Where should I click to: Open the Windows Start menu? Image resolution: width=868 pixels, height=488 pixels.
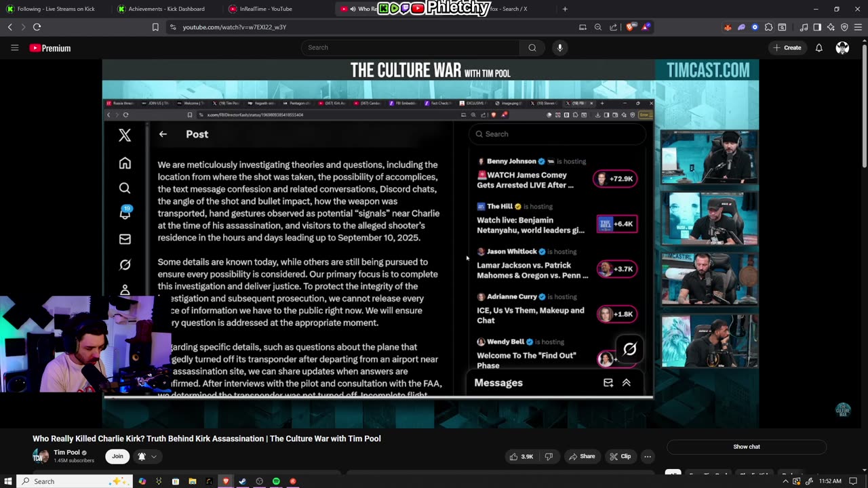tap(8, 481)
